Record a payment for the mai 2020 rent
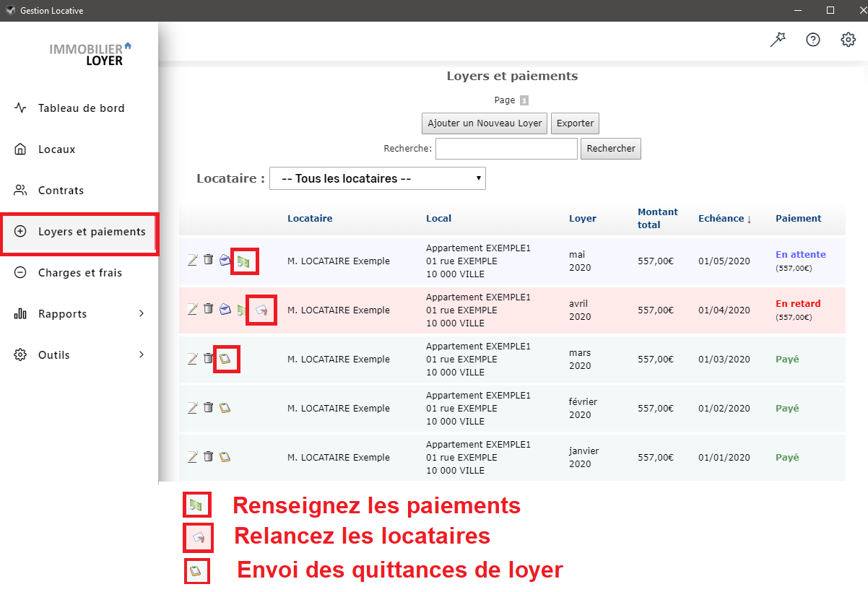 244,261
